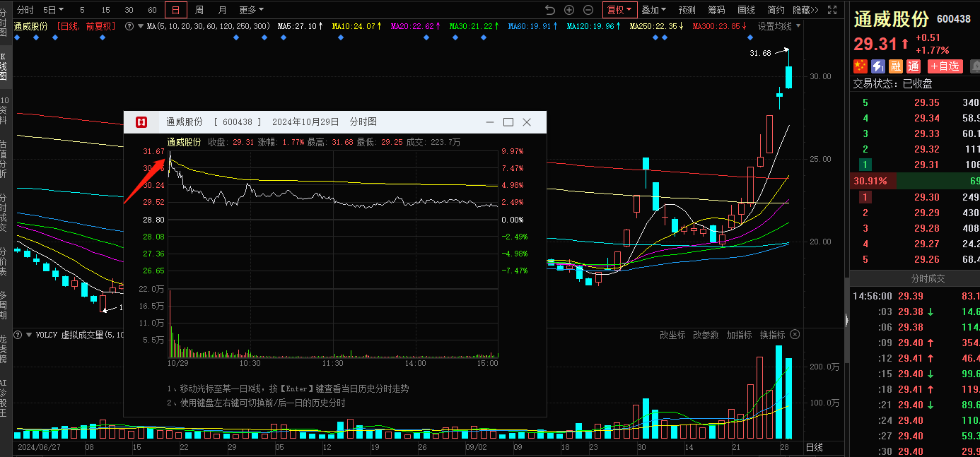Viewport: 980px width, 457px height.
Task: Open the 复权 adjustment dropdown
Action: [620, 10]
